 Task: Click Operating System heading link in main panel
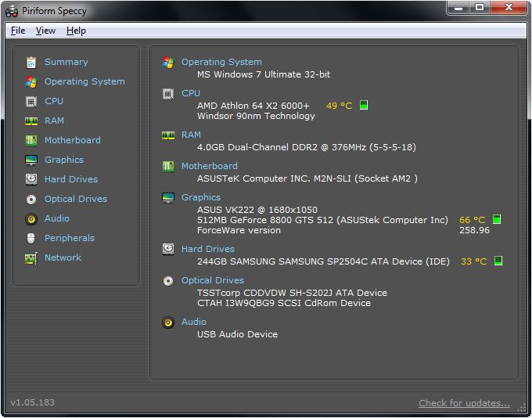coord(221,62)
